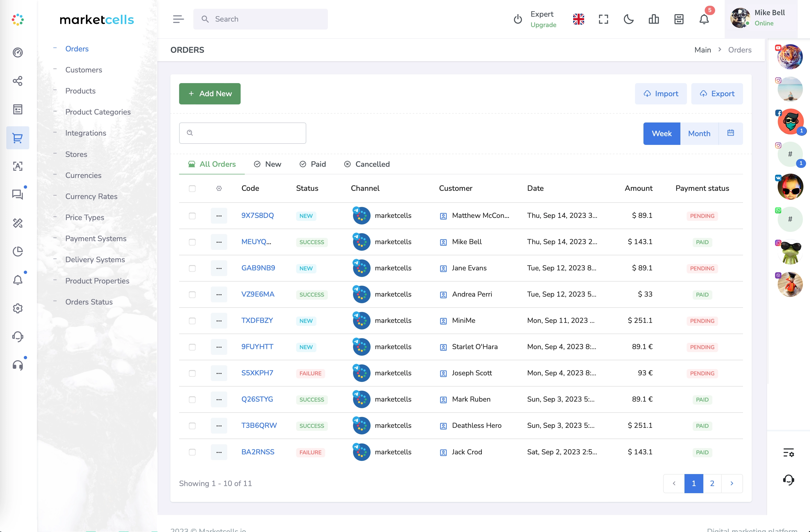Select the checkbox for order 9X7S8DQ
The width and height of the screenshot is (810, 532).
pyautogui.click(x=192, y=216)
